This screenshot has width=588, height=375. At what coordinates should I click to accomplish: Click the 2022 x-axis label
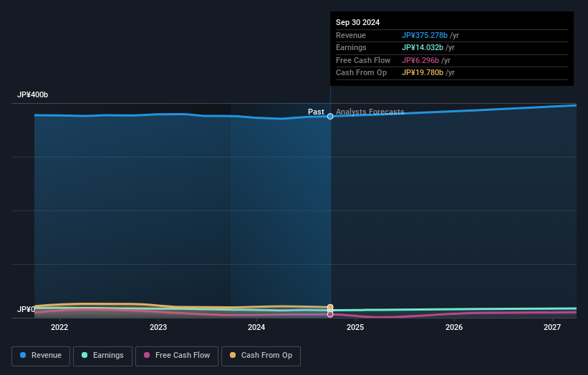[59, 328]
